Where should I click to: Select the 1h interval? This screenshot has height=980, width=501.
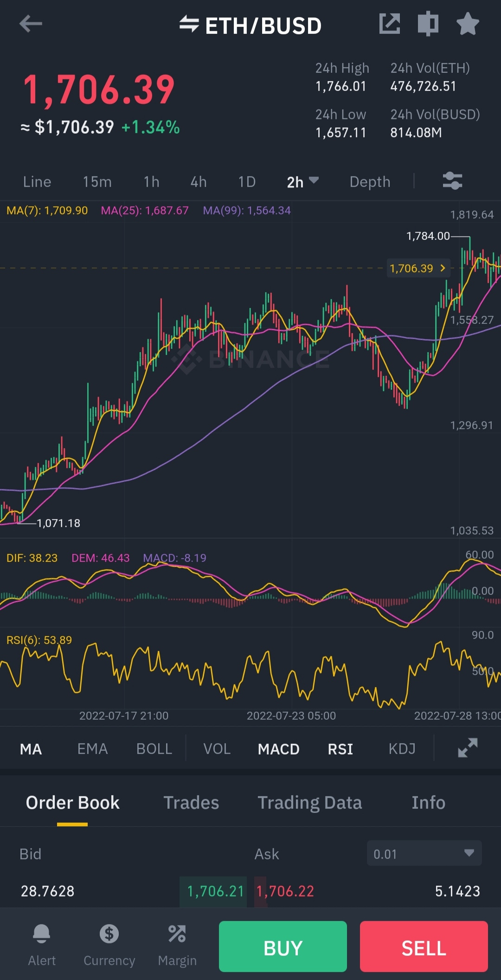coord(152,182)
